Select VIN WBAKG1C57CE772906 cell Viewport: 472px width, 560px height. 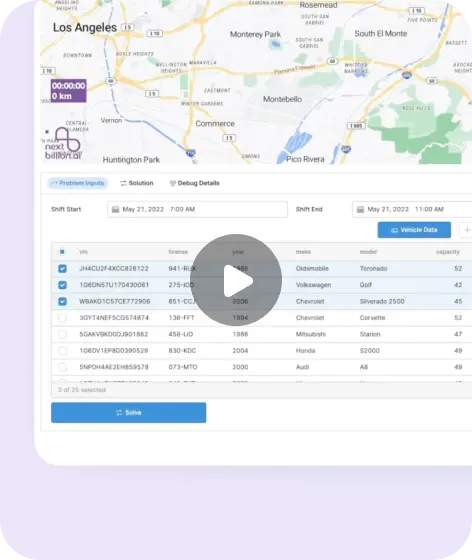115,301
